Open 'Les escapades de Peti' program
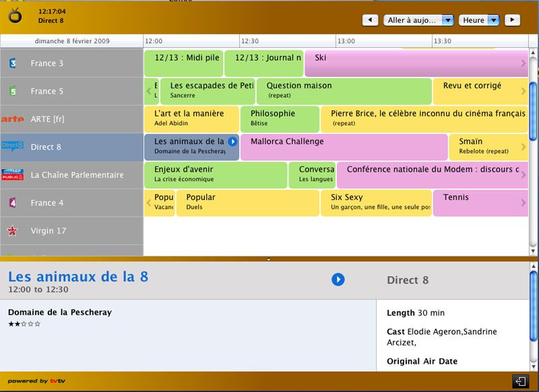This screenshot has width=539, height=392. [208, 91]
